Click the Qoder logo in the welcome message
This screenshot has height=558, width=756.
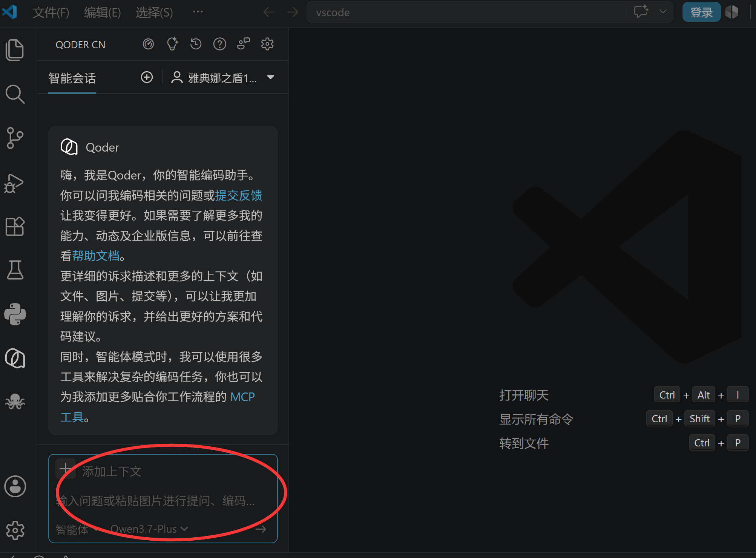point(69,147)
